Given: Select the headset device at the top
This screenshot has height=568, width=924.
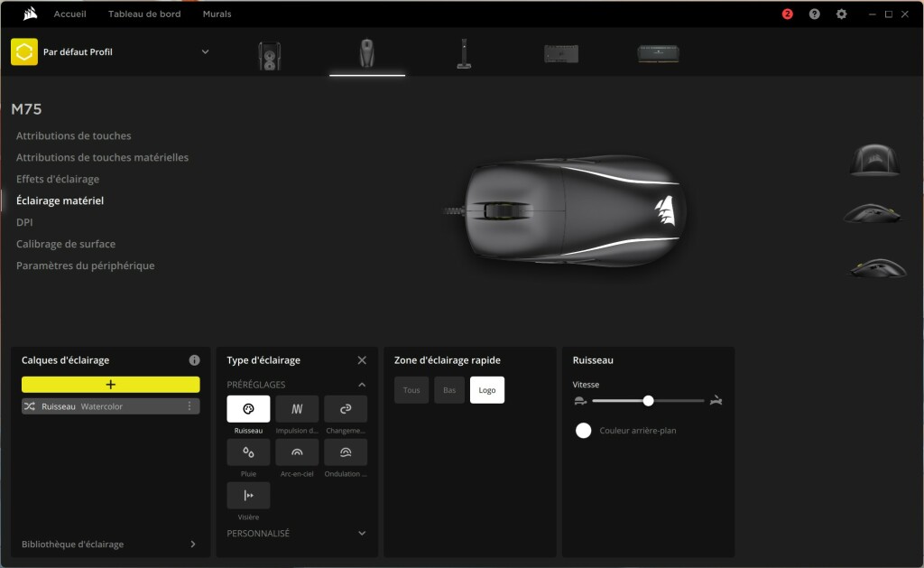Looking at the screenshot, I should click(x=270, y=52).
